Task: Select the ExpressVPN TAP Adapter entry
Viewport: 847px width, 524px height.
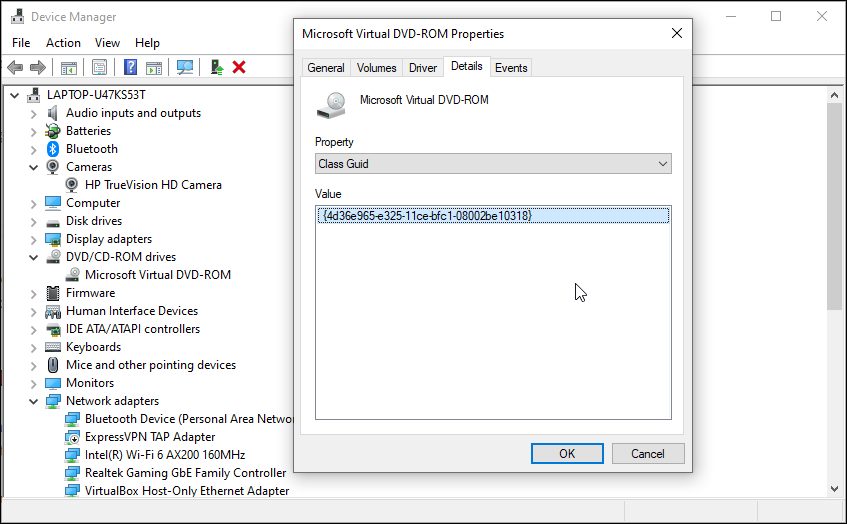Action: pos(150,437)
